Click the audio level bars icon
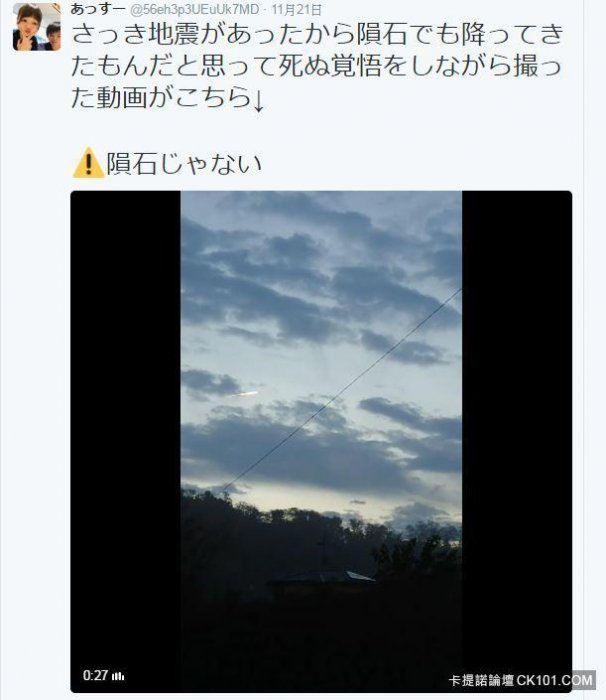 click(x=118, y=676)
